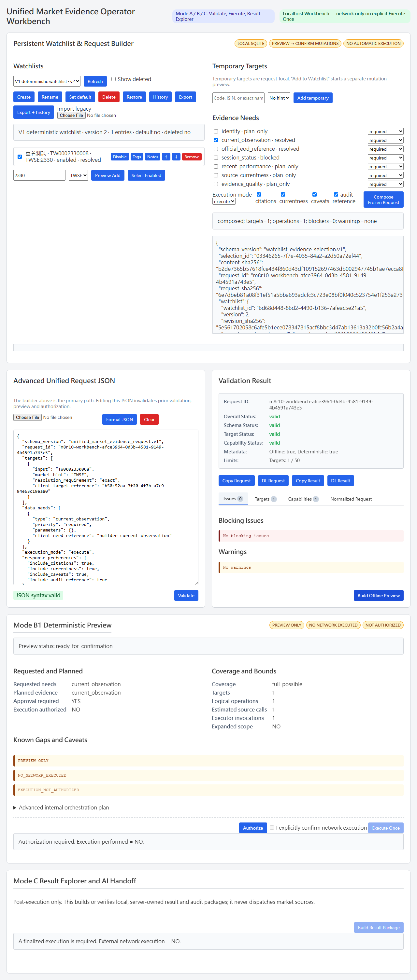Click the 2330 code input field
The height and width of the screenshot is (980, 417).
point(39,175)
